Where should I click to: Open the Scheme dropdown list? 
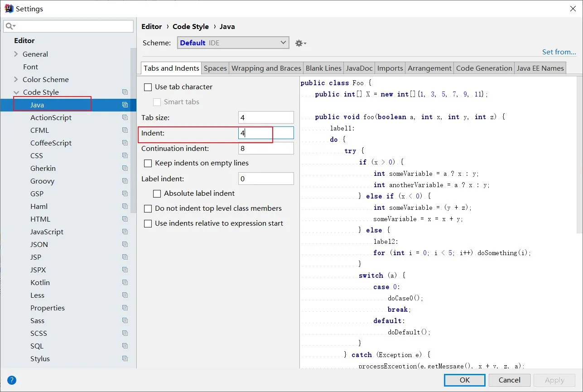(233, 43)
